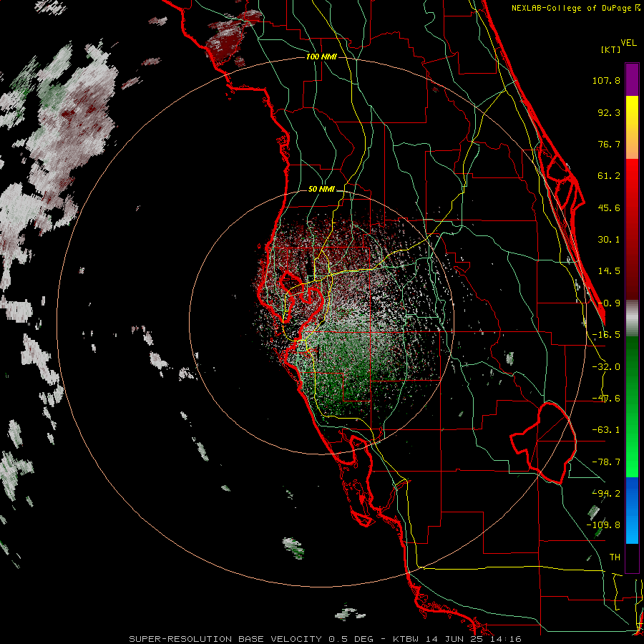
Task: Click the 30.1 velocity scale value
Action: [609, 240]
